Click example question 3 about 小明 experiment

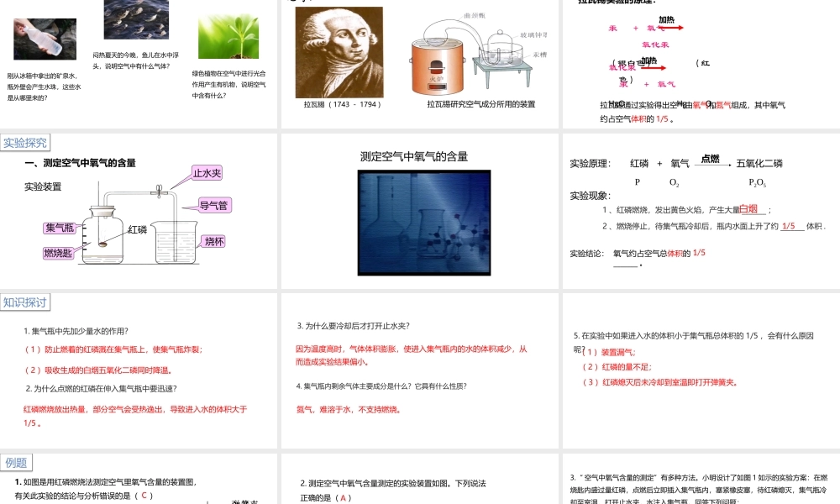point(699,489)
